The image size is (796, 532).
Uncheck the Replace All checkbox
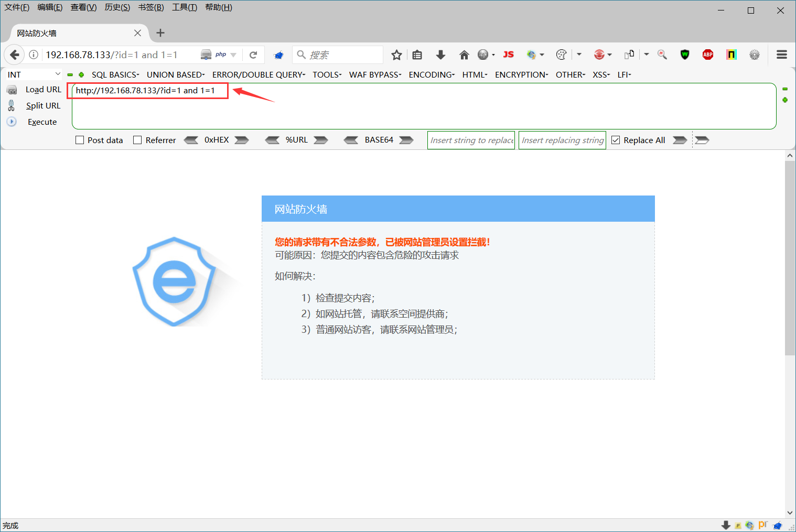point(616,140)
